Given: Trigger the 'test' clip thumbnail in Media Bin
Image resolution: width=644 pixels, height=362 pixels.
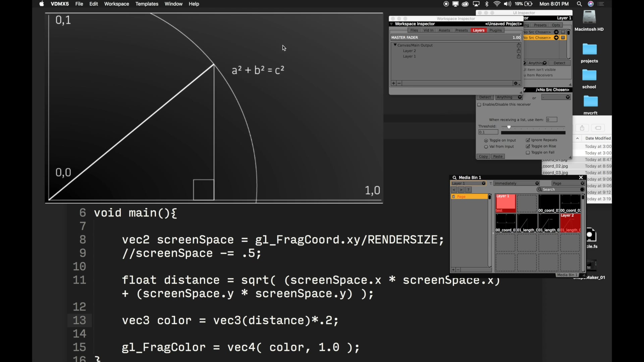Looking at the screenshot, I should [505, 203].
